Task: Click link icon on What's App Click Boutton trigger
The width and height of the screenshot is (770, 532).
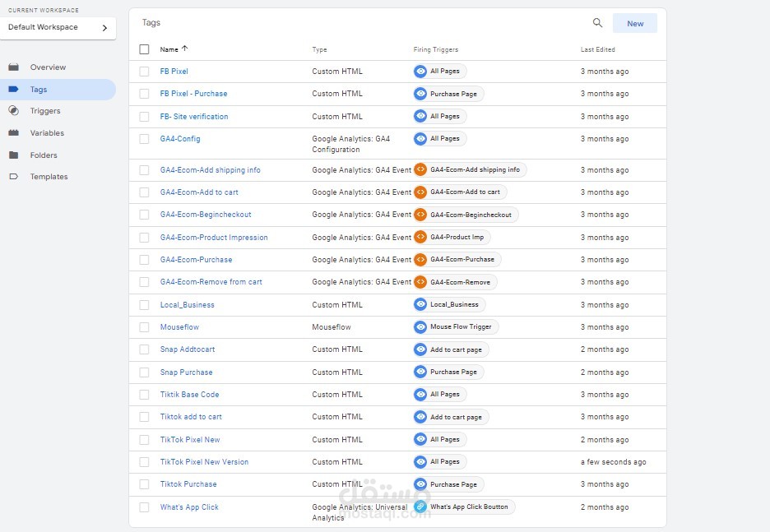Action: (420, 507)
